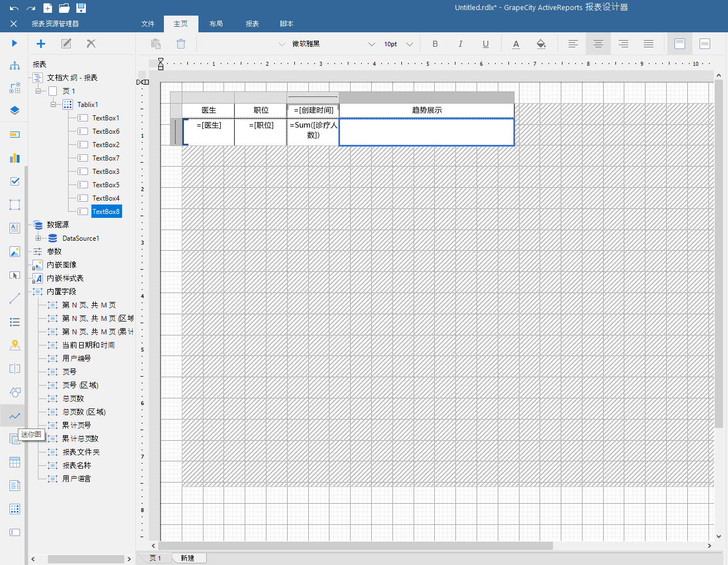Click the =Sum([诊疗人数]) cell

(313, 132)
